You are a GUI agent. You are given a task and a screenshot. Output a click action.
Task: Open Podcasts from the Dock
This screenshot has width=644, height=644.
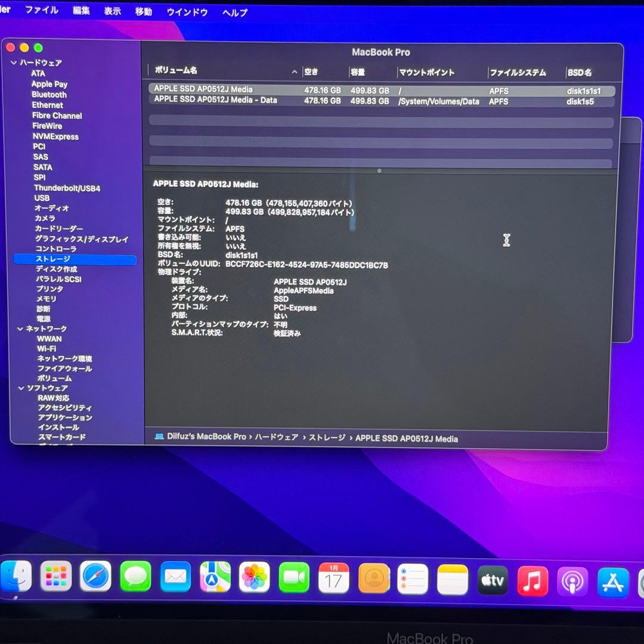572,578
